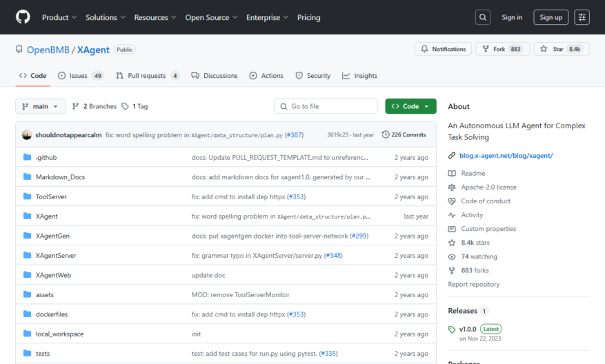Click the Markdown_Docs folder icon
The image size is (605, 364).
pos(27,176)
